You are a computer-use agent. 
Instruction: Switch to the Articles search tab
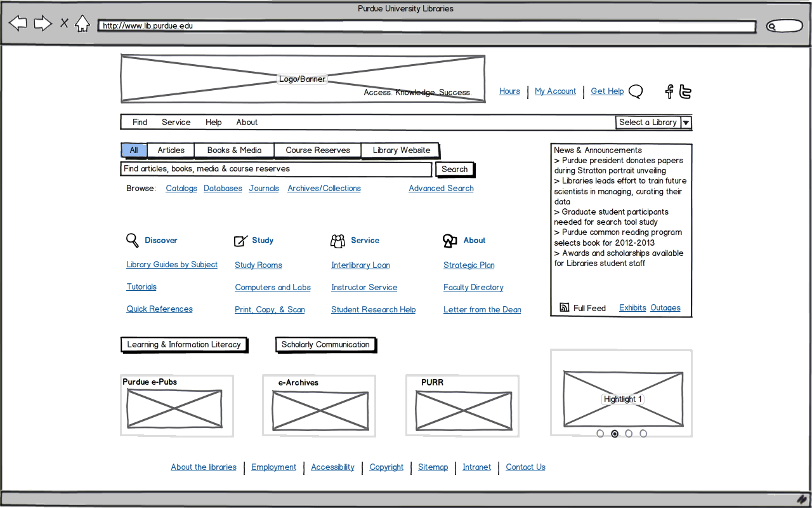coord(171,150)
